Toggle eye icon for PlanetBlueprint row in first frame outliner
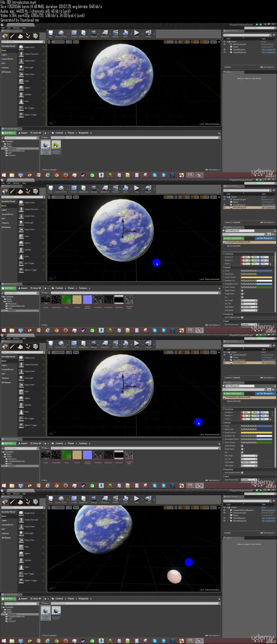 [x=224, y=50]
